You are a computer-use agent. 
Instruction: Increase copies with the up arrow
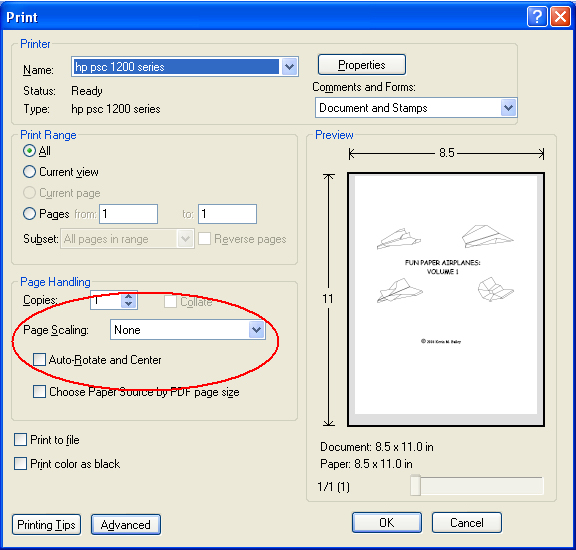[128, 296]
